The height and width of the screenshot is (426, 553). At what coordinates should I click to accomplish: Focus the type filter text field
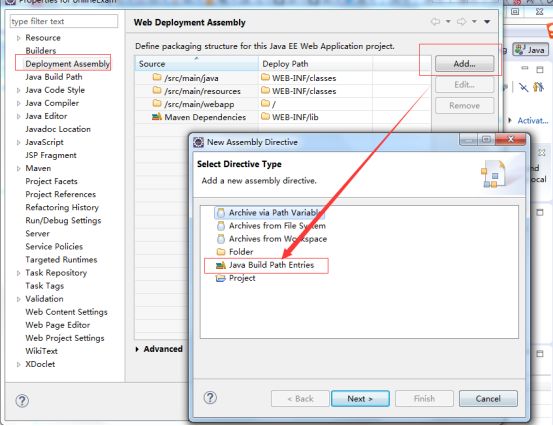pos(64,21)
